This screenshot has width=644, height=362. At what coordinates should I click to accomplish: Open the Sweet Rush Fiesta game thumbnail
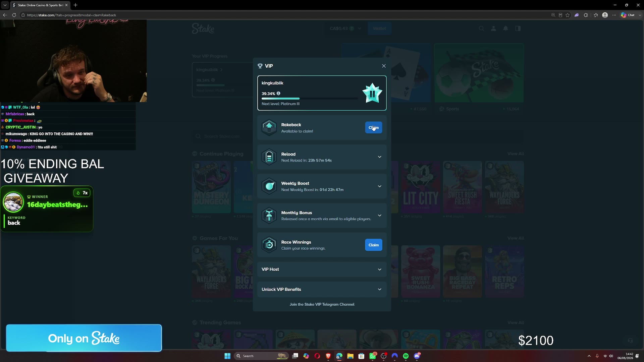click(x=463, y=187)
